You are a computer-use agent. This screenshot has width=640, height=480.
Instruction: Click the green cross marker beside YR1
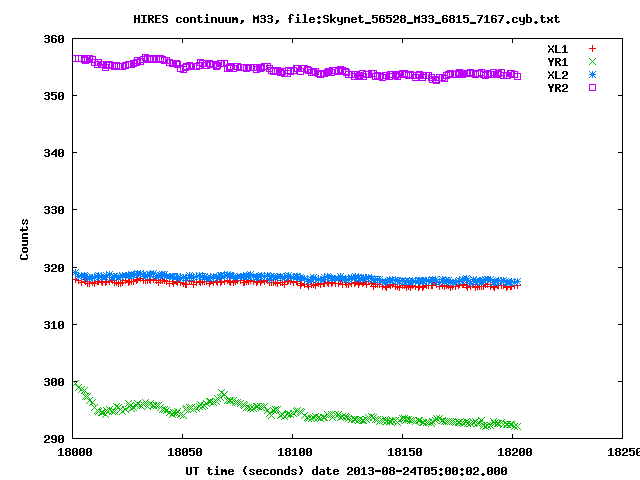(x=592, y=62)
